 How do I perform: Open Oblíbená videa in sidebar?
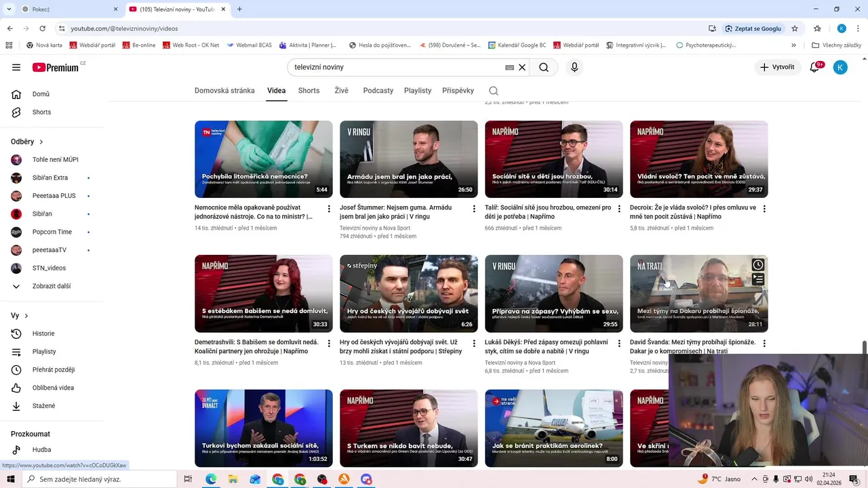point(53,388)
